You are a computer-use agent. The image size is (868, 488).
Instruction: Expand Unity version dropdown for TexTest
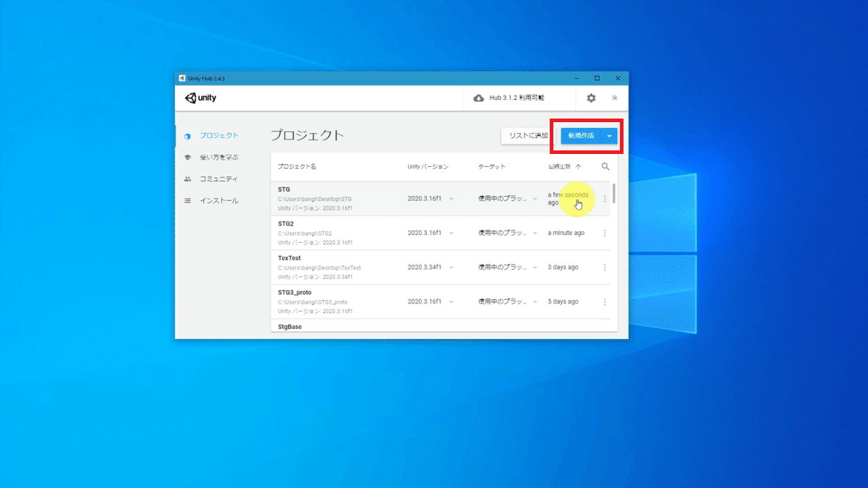pyautogui.click(x=451, y=267)
